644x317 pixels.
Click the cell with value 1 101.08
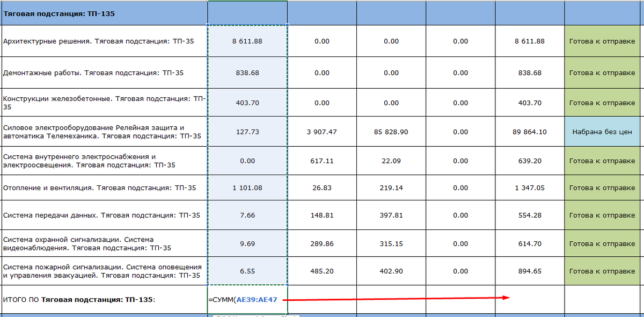[x=247, y=188]
